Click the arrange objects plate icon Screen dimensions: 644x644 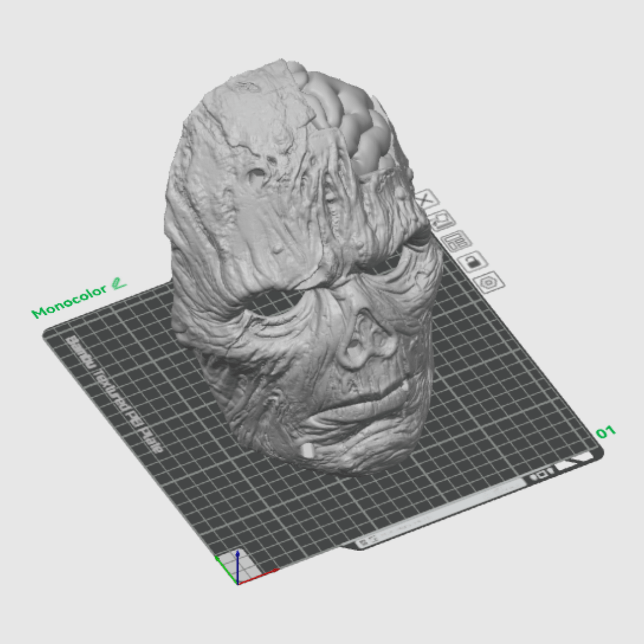point(456,240)
